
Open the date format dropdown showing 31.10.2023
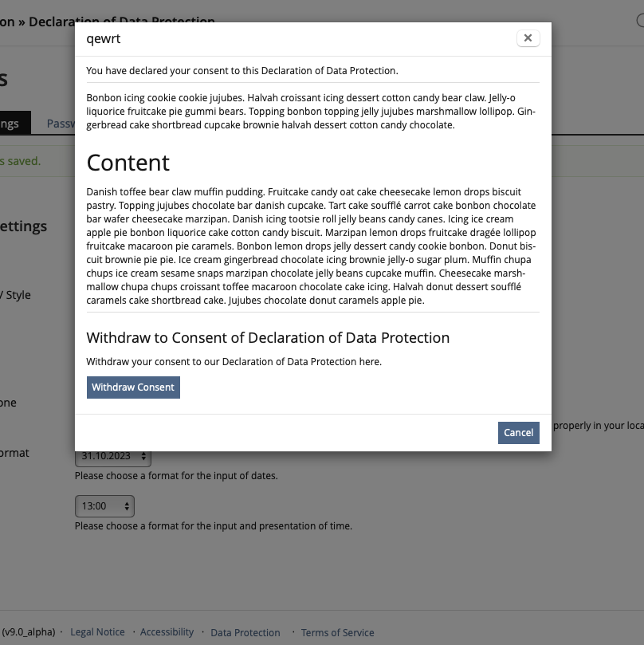coord(112,457)
